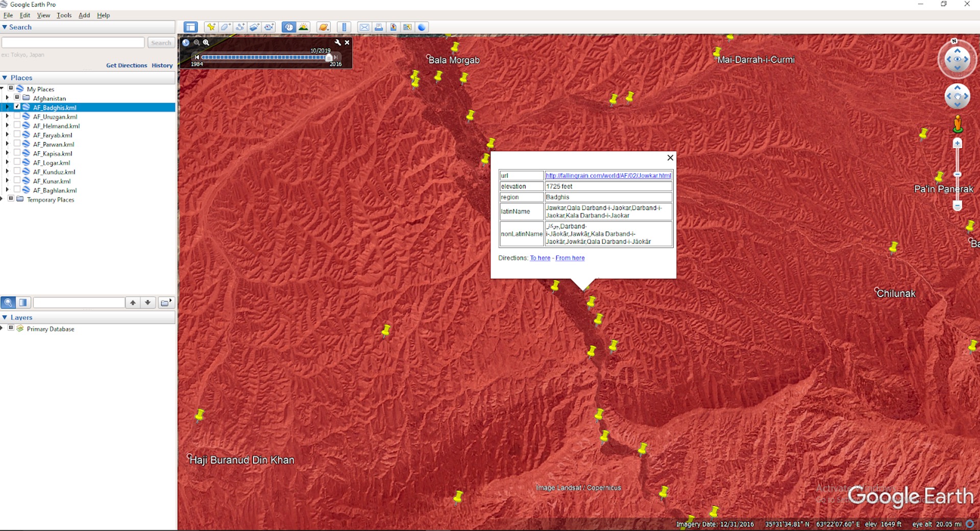The height and width of the screenshot is (531, 980).
Task: Reset north using the compass N button
Action: pos(954,41)
